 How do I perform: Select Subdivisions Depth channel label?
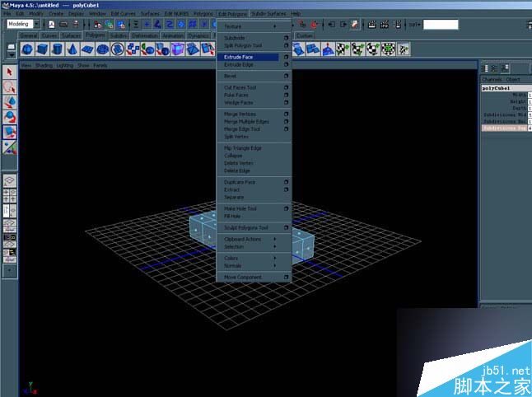505,128
